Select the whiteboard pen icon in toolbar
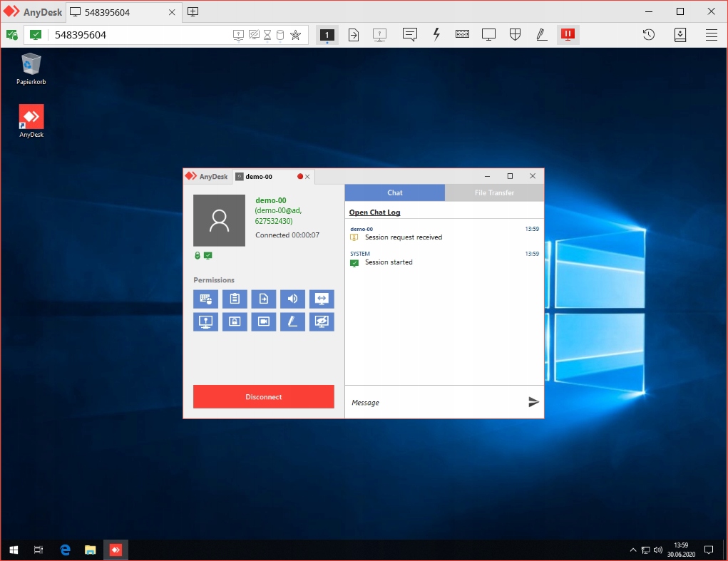728x561 pixels. point(541,34)
